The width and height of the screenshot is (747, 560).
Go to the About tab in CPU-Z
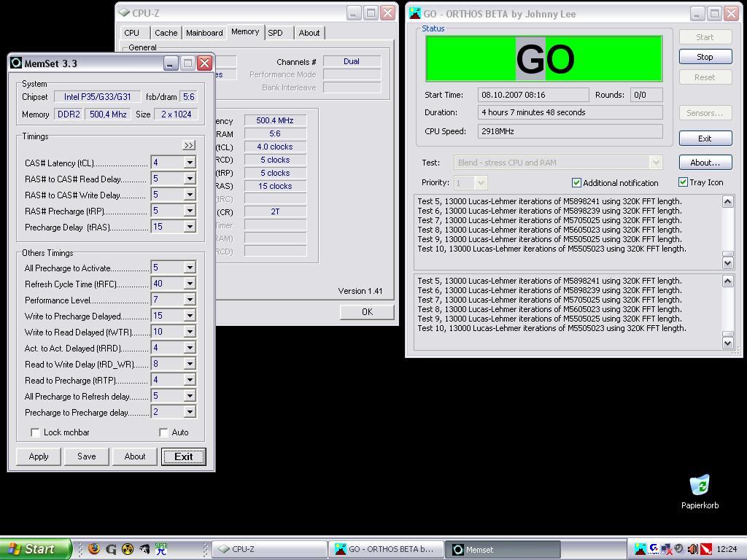[309, 33]
